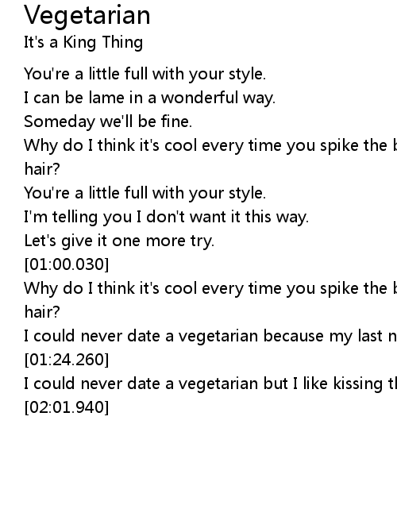The width and height of the screenshot is (397, 532).
Task: Click the word 'vegetarian' in the 'because my last' line
Action: pyautogui.click(x=218, y=337)
